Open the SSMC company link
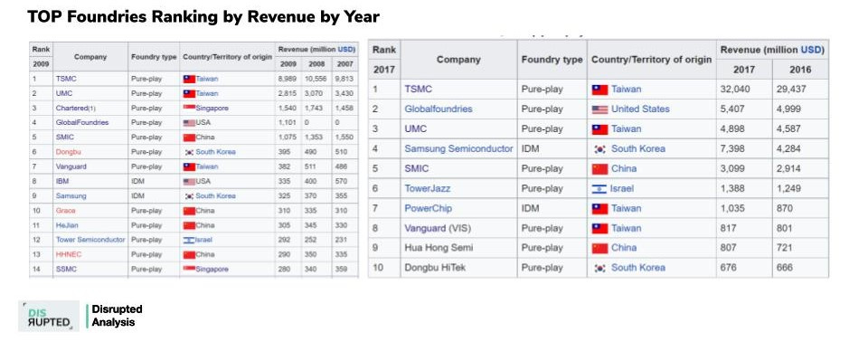Screen dimensions: 868x342 point(66,269)
